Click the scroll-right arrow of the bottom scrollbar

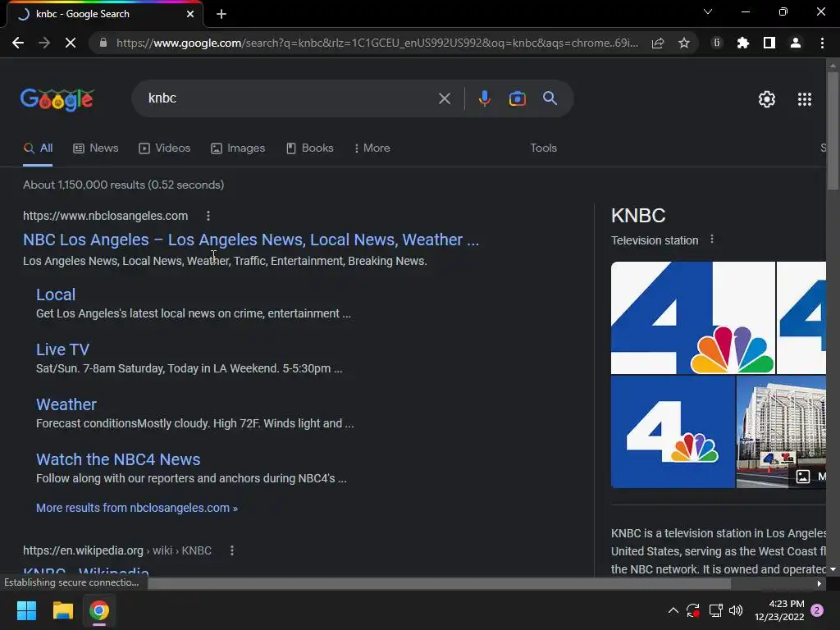(x=819, y=583)
